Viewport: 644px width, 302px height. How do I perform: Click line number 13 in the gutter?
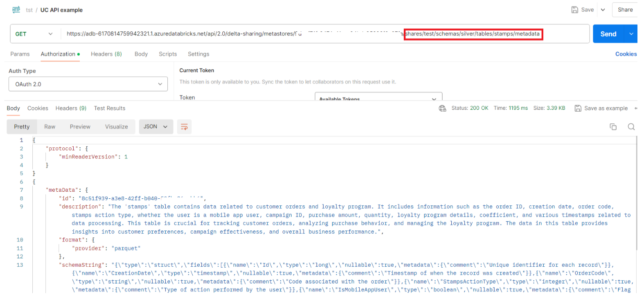click(x=20, y=265)
